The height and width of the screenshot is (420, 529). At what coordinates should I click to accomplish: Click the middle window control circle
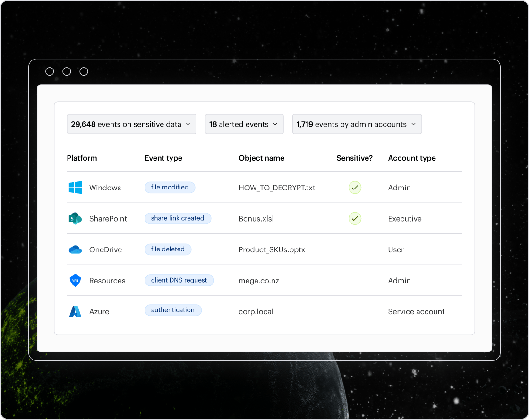[x=67, y=71]
